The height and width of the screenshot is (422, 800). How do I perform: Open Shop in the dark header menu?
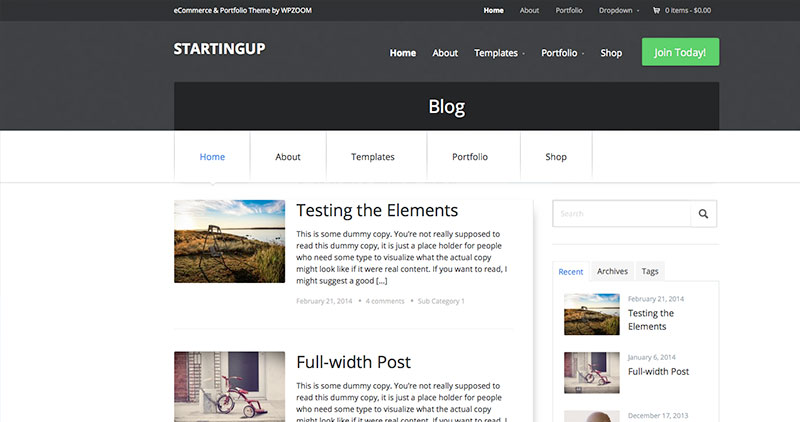pos(611,53)
